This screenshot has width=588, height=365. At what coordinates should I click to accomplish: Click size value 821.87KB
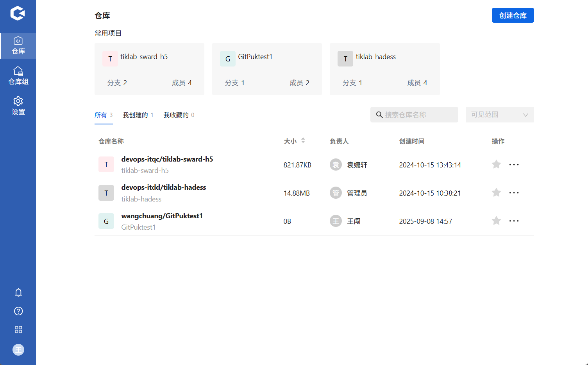297,165
